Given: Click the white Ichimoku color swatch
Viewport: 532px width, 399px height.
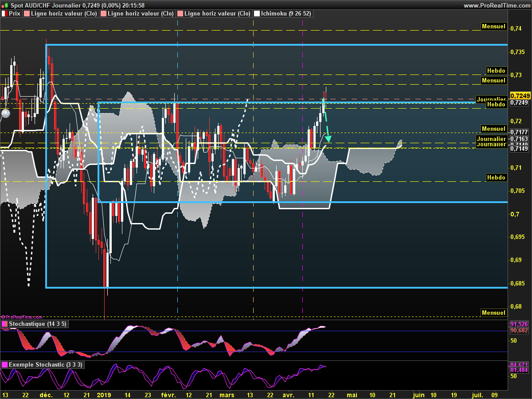Looking at the screenshot, I should click(x=256, y=14).
